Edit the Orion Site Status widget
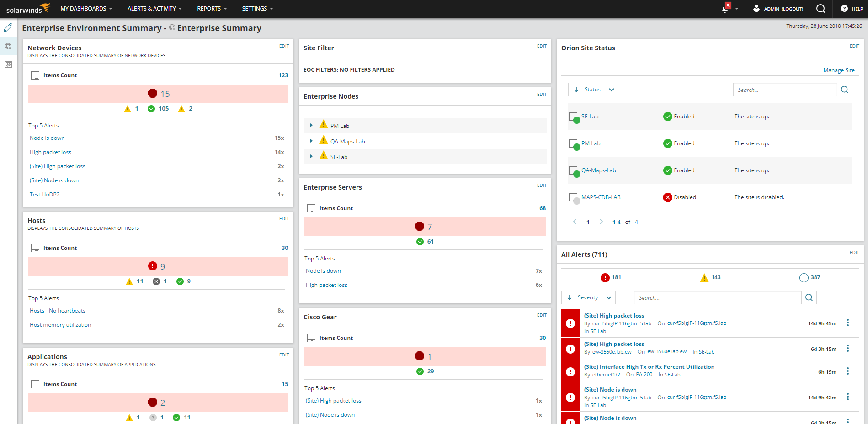868x424 pixels. point(855,46)
